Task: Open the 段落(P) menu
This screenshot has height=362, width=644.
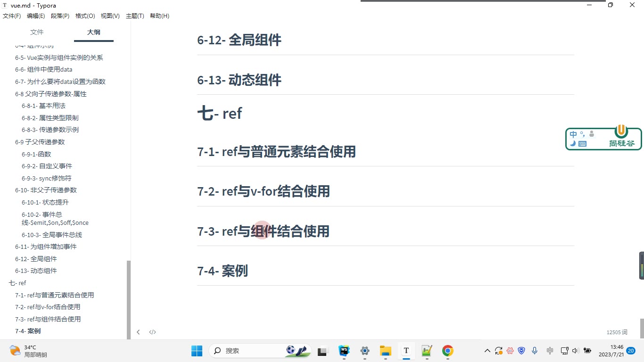Action: (x=60, y=16)
